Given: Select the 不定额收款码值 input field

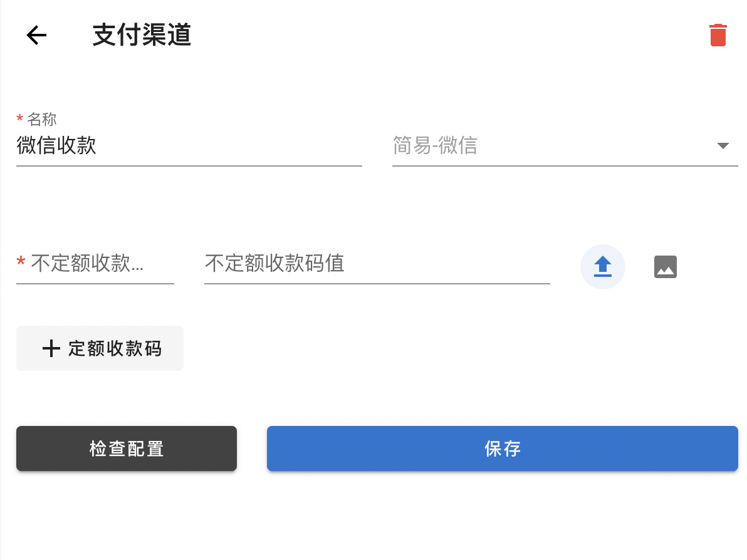Looking at the screenshot, I should 376,264.
